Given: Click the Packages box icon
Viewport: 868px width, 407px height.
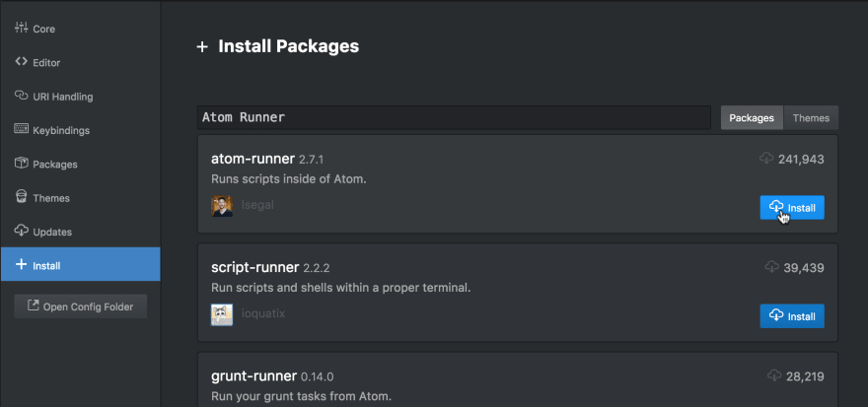Looking at the screenshot, I should pos(21,164).
